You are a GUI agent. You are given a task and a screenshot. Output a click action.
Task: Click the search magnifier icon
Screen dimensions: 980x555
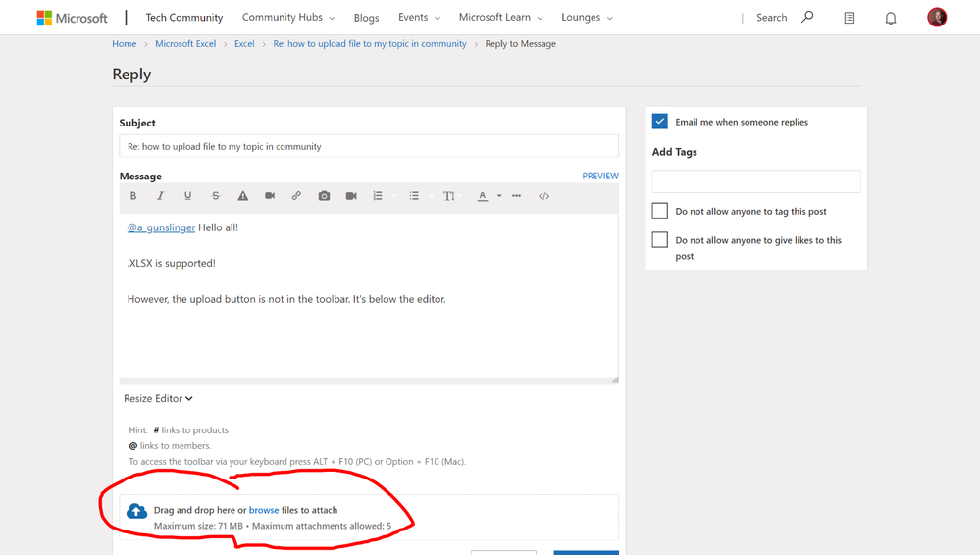(x=807, y=17)
